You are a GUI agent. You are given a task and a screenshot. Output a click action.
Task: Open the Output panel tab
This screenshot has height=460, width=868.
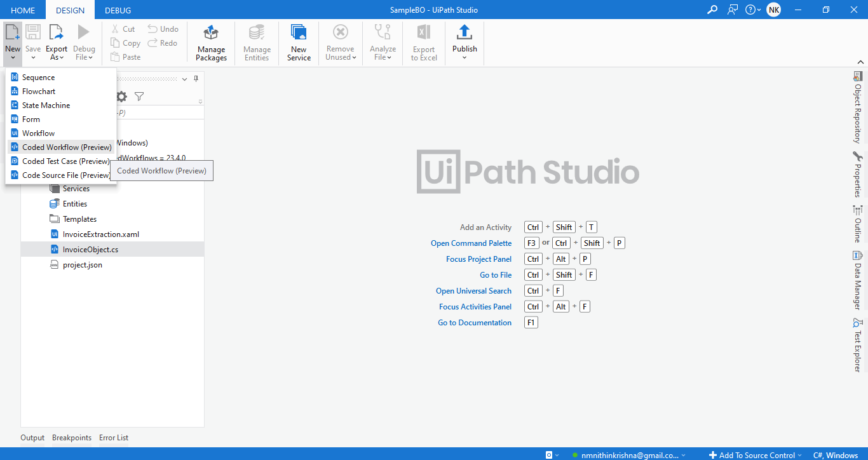32,438
